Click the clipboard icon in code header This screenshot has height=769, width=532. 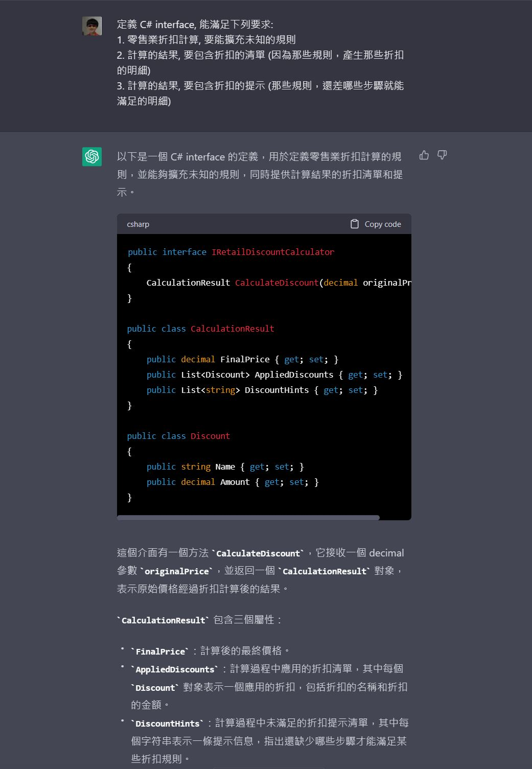point(354,224)
